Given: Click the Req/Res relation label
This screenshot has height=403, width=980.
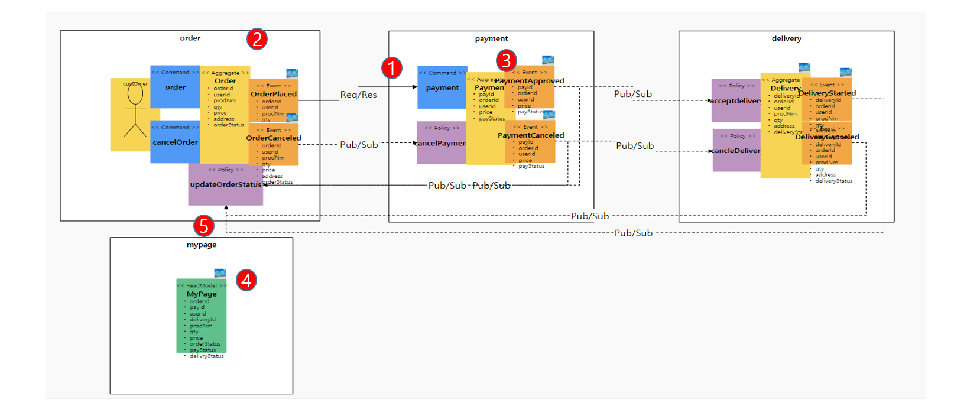Looking at the screenshot, I should 358,95.
